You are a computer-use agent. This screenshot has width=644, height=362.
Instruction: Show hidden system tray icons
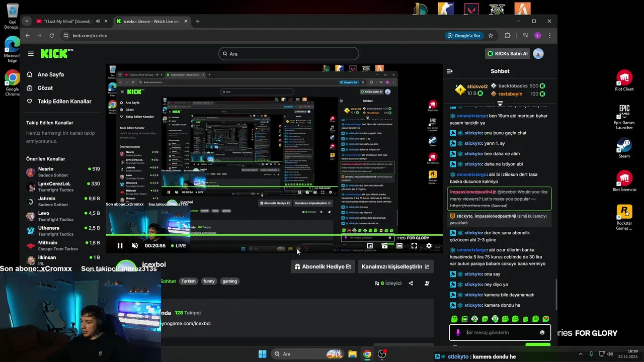pyautogui.click(x=580, y=354)
